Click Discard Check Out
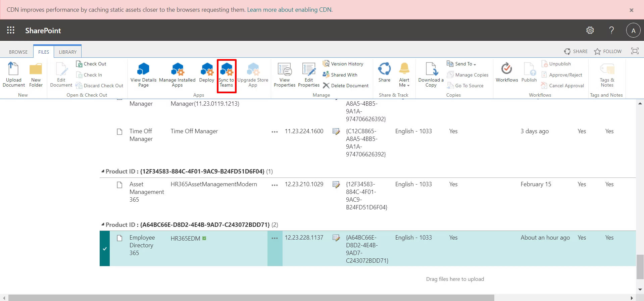 (x=100, y=86)
